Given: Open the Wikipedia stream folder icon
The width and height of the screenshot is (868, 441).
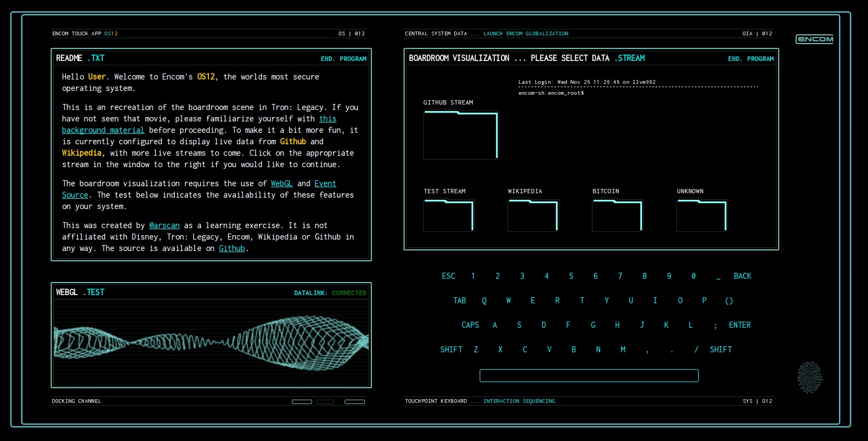Looking at the screenshot, I should click(533, 216).
